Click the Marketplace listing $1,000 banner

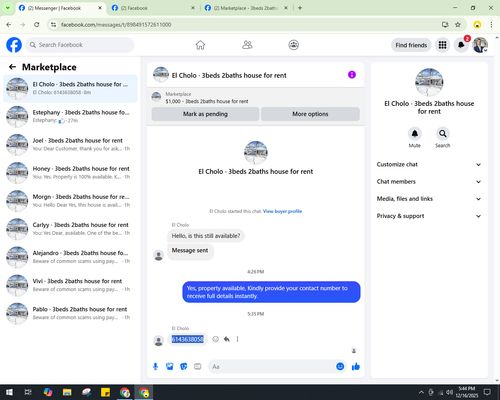coord(256,97)
